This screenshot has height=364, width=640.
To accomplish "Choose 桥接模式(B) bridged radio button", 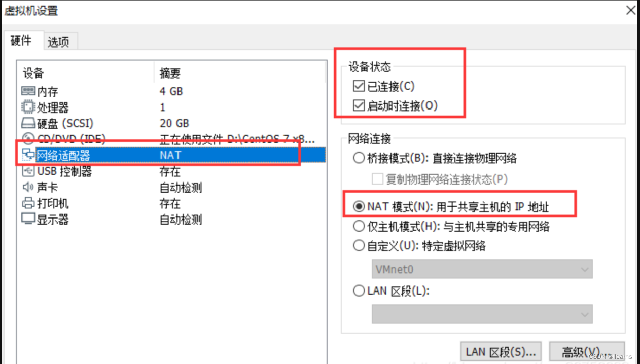I will 359,158.
